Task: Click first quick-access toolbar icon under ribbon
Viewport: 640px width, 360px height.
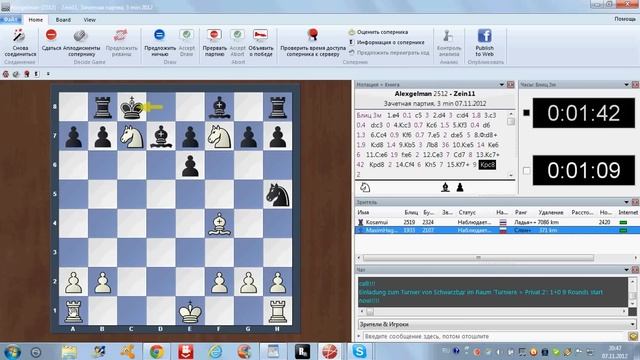Action: 6,74
